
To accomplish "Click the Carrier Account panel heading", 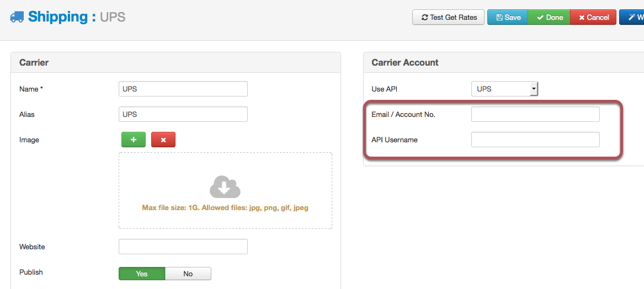I will click(x=405, y=62).
